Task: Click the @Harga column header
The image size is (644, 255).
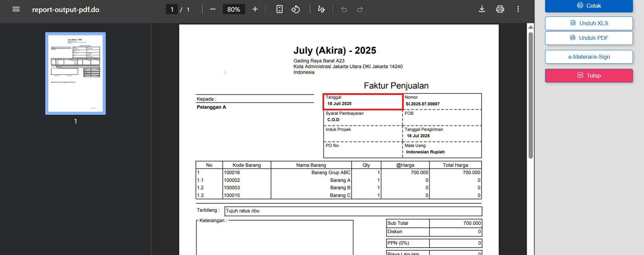Action: click(x=405, y=165)
